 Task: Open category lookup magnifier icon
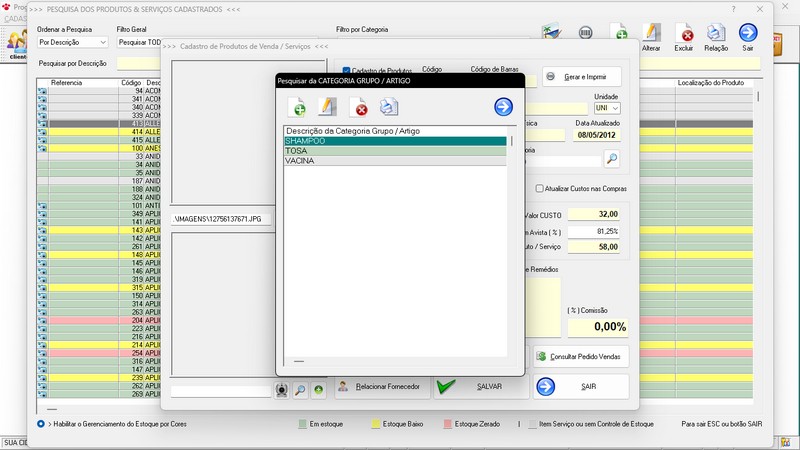(x=612, y=159)
